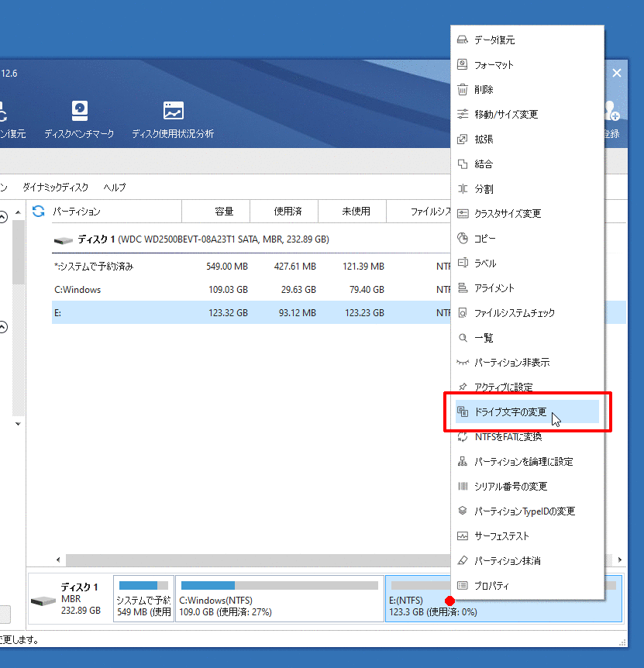The image size is (644, 668).
Task: Collapse the lower left sidebar section chevron
Action: pyautogui.click(x=3, y=327)
